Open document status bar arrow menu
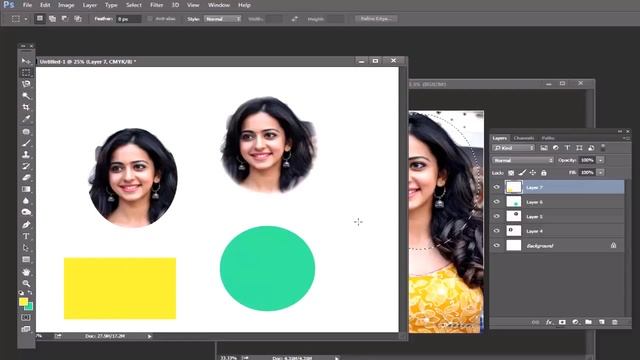This screenshot has height=360, width=640. 150,336
